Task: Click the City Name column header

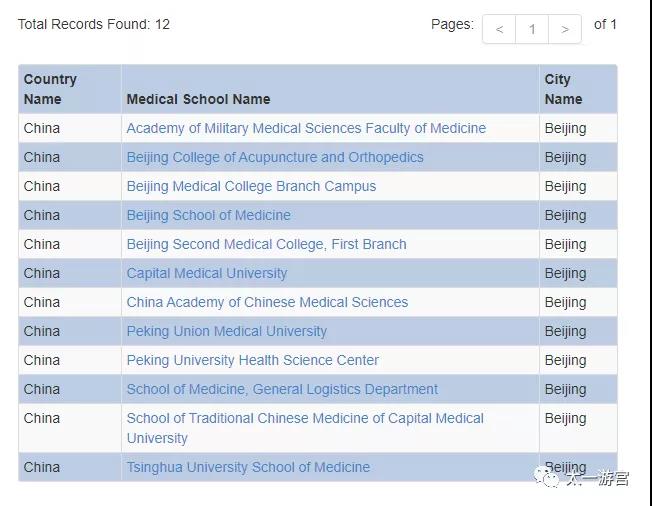Action: (563, 89)
